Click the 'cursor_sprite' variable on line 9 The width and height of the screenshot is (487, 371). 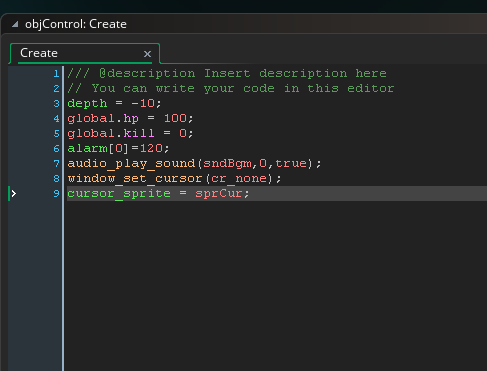119,194
